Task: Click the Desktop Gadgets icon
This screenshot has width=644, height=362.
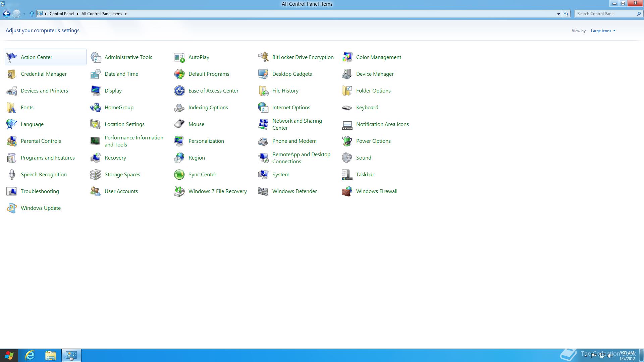Action: (263, 74)
